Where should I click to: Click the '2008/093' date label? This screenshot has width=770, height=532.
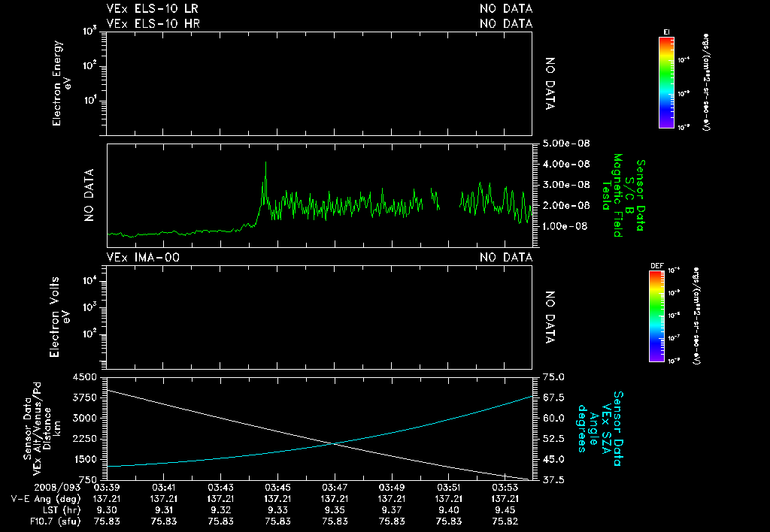(57, 488)
